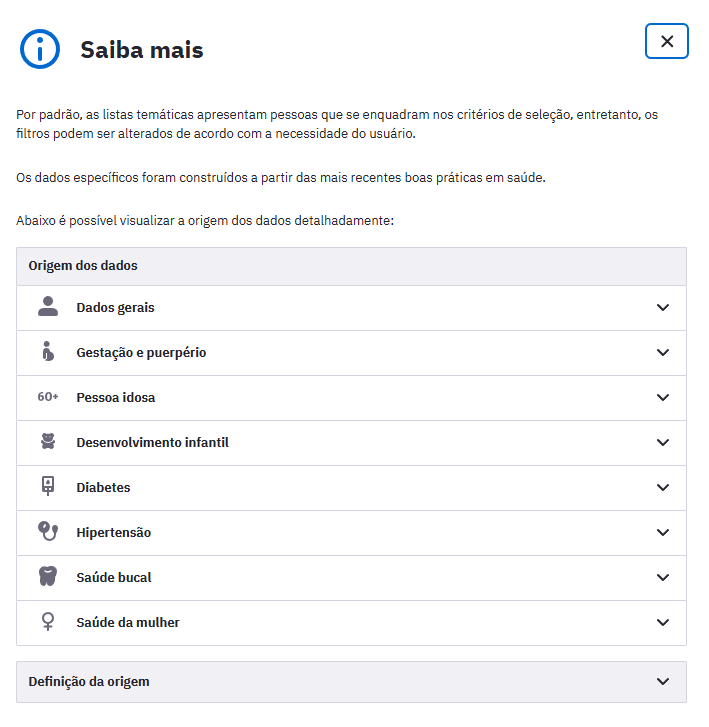Expand the Diabetes section arrow
The height and width of the screenshot is (727, 709).
(x=662, y=488)
